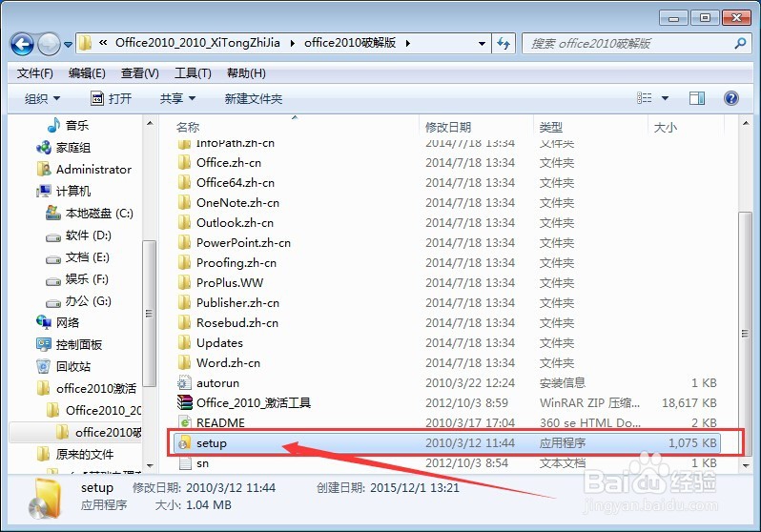Viewport: 761px width, 532px height.
Task: Select the Publisher.zh-cn folder icon
Action: (x=184, y=302)
